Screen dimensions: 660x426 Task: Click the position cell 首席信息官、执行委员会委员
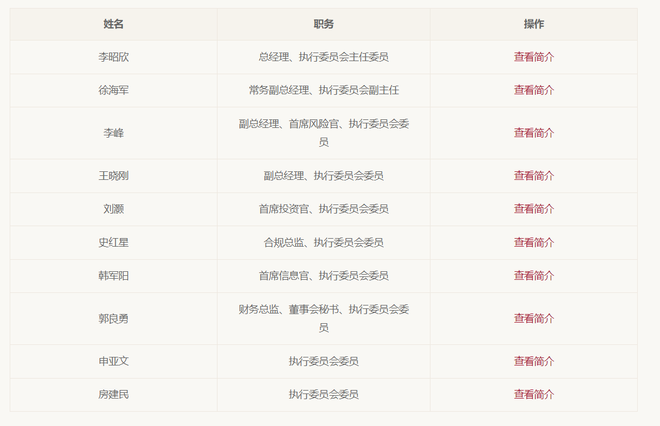click(323, 275)
